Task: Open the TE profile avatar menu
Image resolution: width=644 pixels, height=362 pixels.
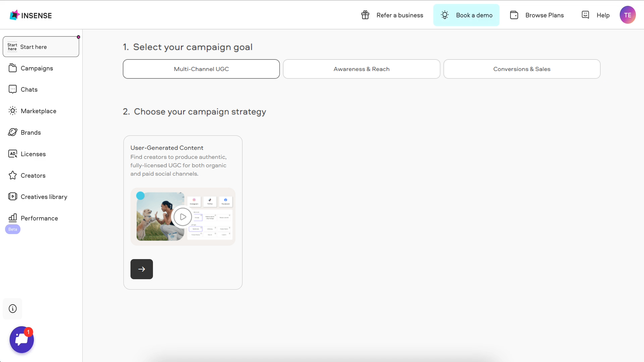Action: click(x=628, y=15)
